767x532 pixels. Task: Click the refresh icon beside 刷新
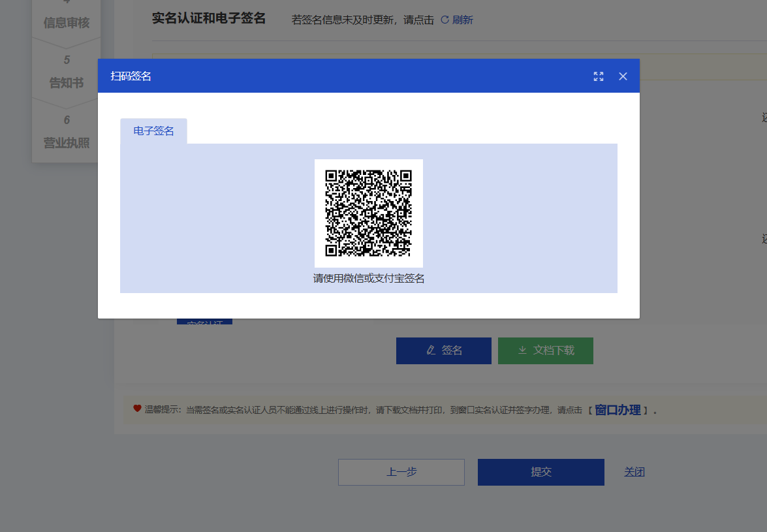[x=445, y=20]
